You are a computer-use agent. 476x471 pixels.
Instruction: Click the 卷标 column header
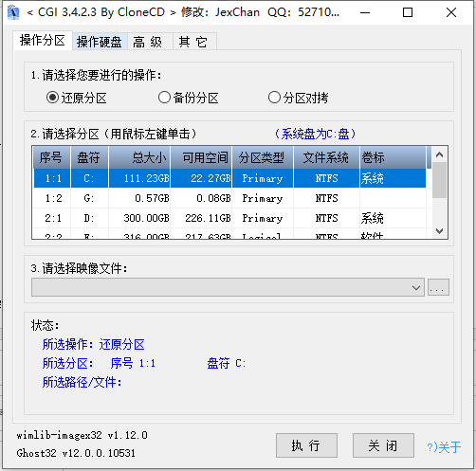click(393, 157)
